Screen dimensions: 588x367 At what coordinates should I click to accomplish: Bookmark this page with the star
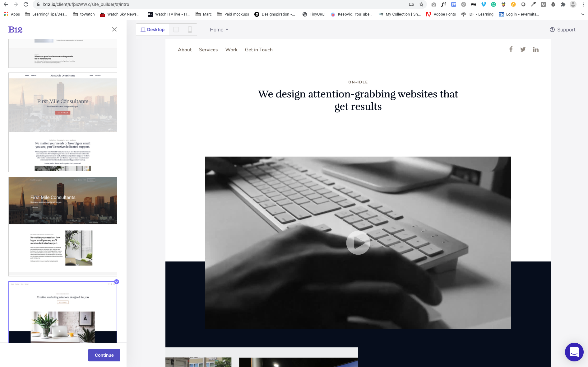[421, 4]
